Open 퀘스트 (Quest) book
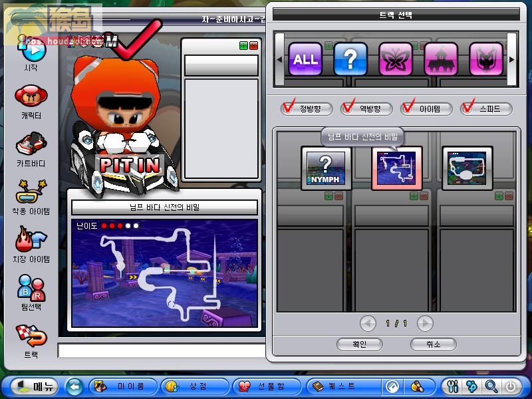 pos(342,386)
